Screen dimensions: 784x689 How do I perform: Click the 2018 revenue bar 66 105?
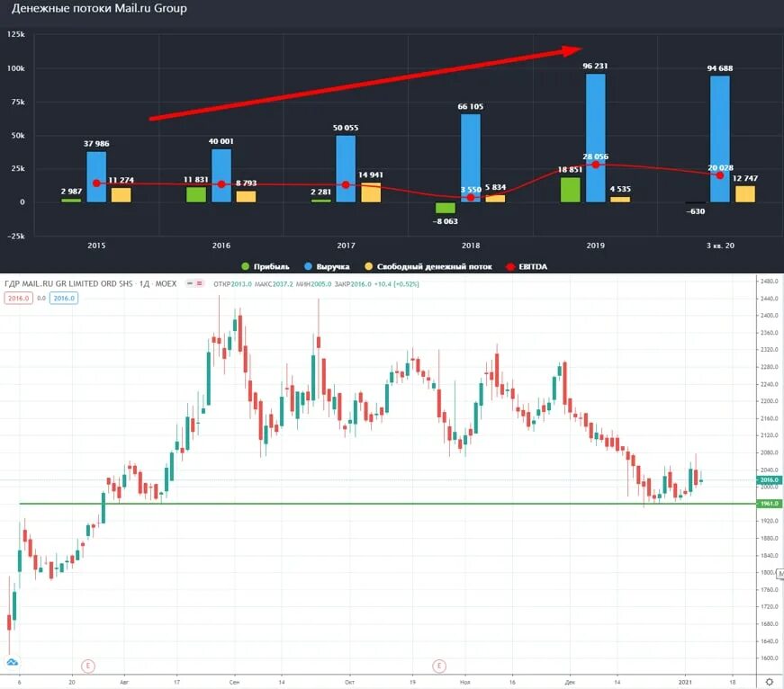click(x=471, y=158)
